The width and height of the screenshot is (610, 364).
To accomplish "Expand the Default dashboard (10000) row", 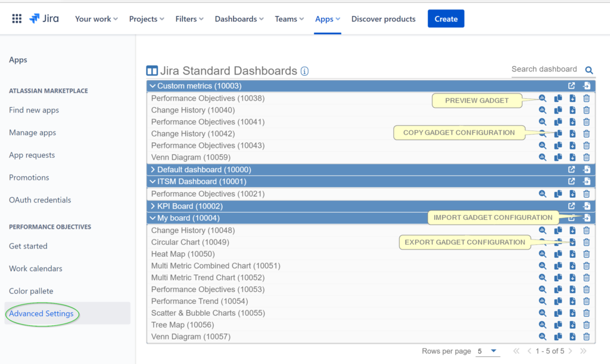I will (153, 170).
